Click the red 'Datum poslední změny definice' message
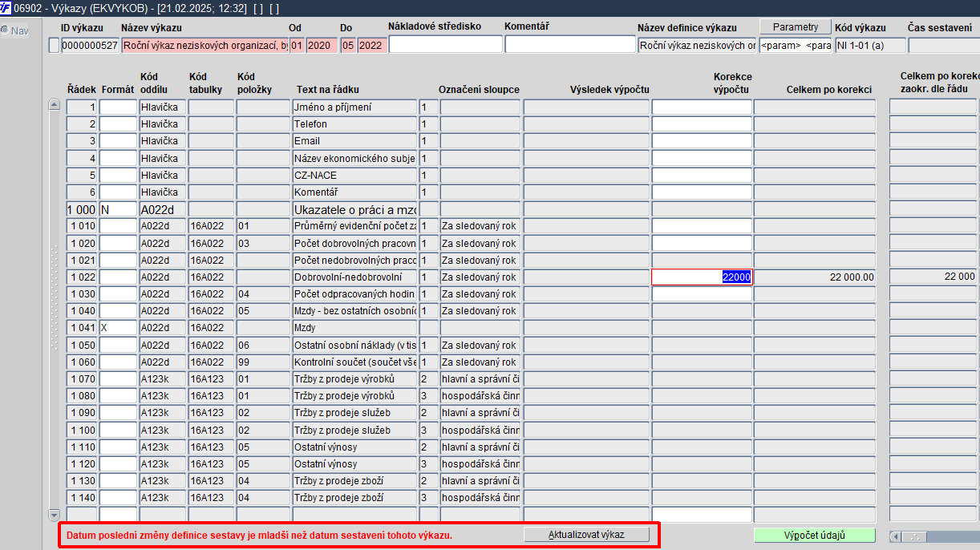 click(259, 535)
